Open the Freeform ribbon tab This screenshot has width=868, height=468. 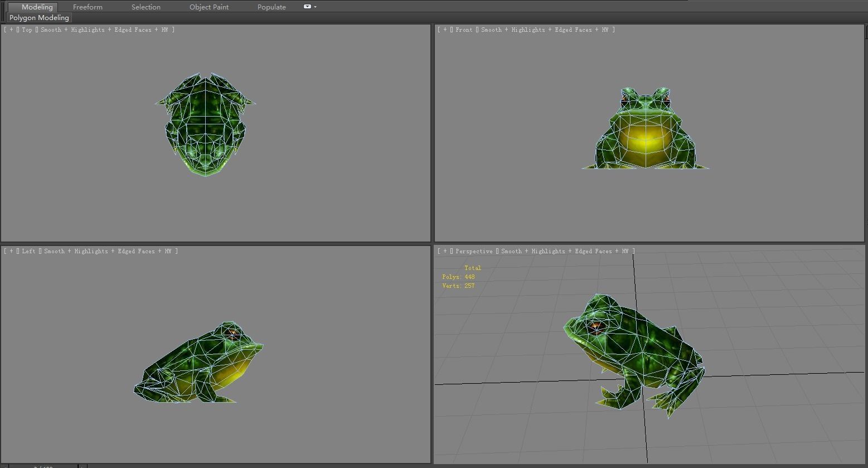[x=88, y=7]
